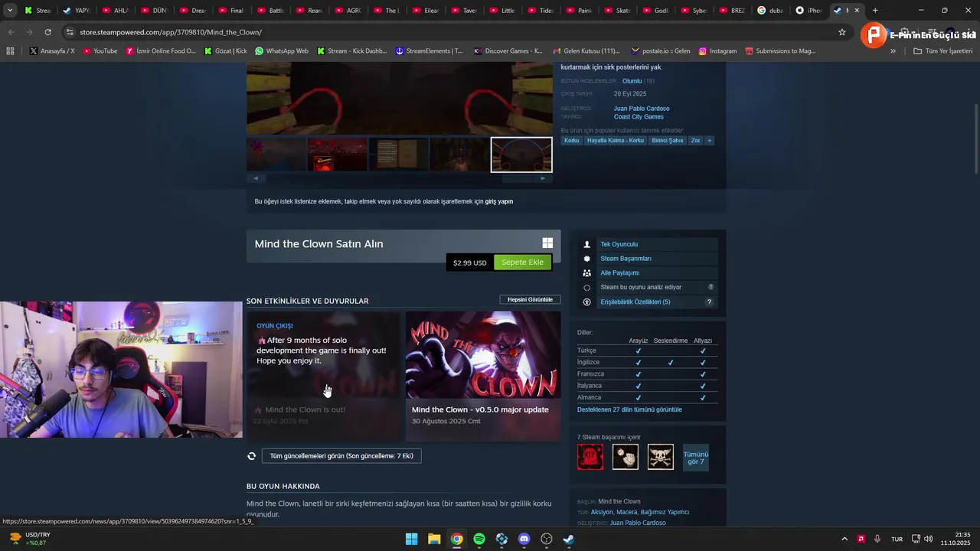Open File Explorer from the taskbar
The height and width of the screenshot is (551, 980).
[434, 539]
